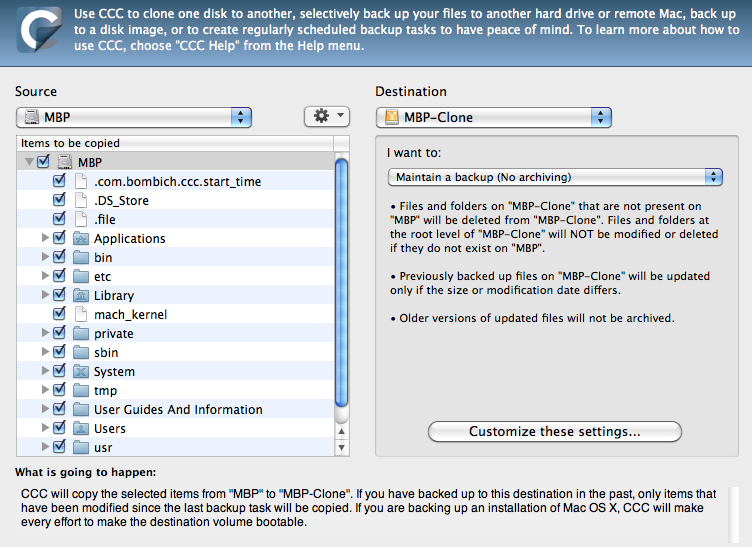
Task: Click the private folder icon
Action: point(81,333)
